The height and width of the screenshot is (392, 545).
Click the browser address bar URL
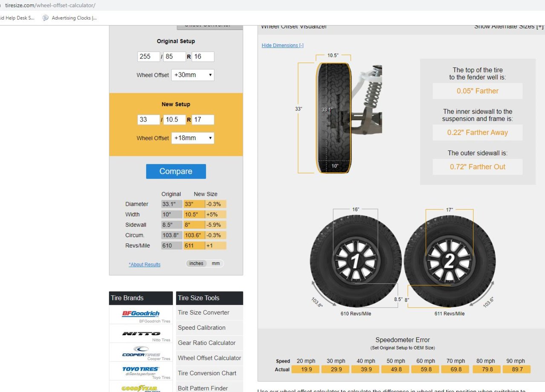tap(50, 6)
